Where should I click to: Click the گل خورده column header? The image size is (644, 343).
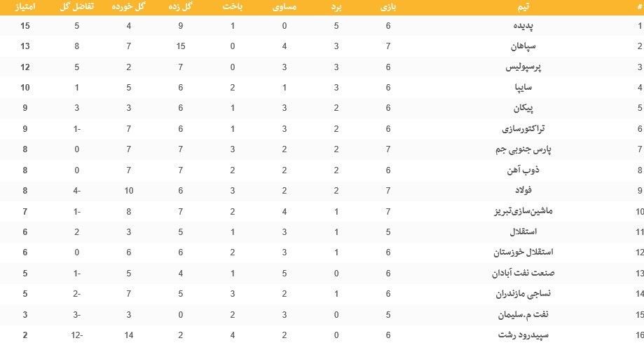tap(130, 7)
